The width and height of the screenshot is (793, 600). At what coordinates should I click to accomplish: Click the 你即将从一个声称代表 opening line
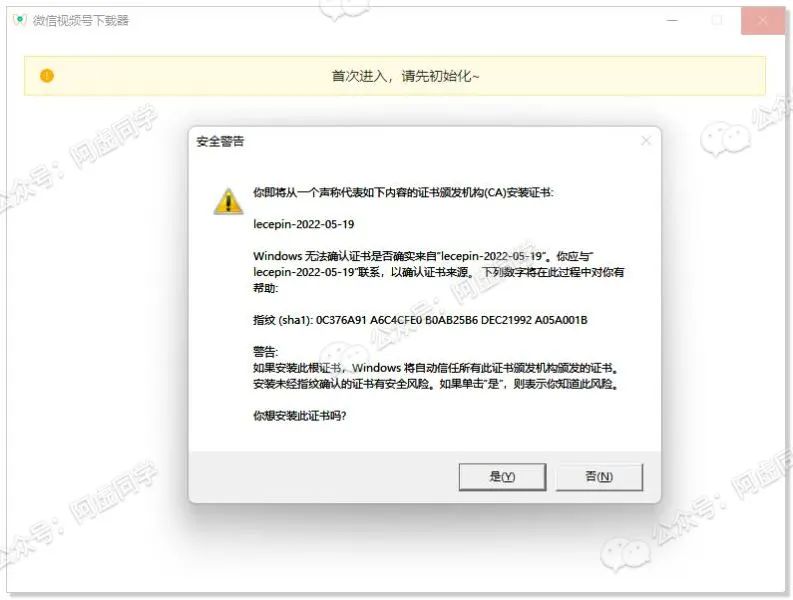(x=403, y=192)
